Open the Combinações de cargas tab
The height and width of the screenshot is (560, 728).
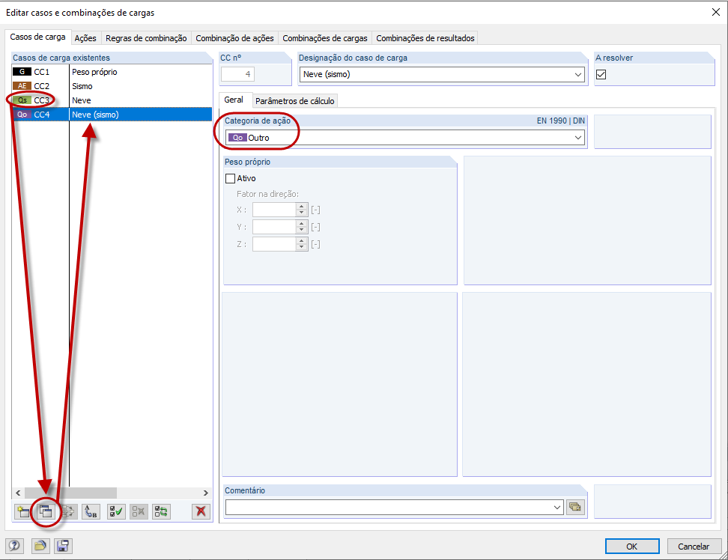325,38
